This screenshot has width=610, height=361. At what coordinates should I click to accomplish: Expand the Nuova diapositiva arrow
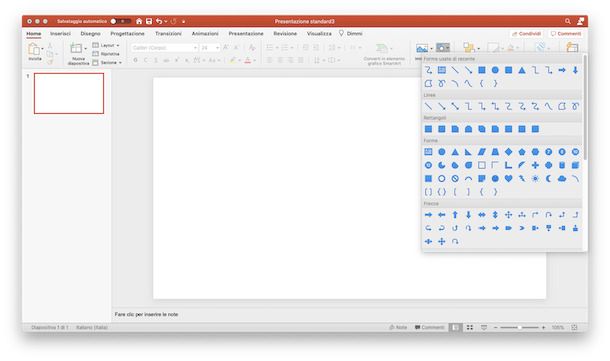click(86, 48)
